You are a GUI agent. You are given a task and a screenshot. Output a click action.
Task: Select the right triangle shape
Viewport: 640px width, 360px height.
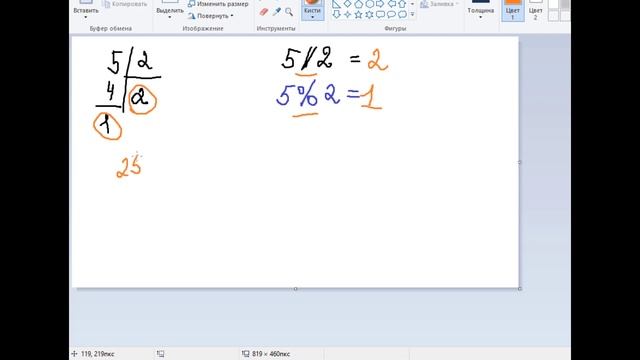336,4
